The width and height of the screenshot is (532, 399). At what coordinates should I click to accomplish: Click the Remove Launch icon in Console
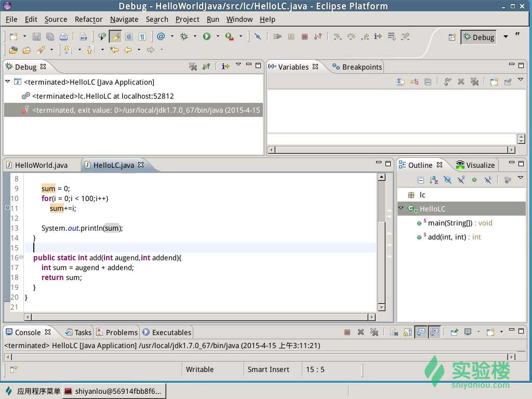pos(361,332)
